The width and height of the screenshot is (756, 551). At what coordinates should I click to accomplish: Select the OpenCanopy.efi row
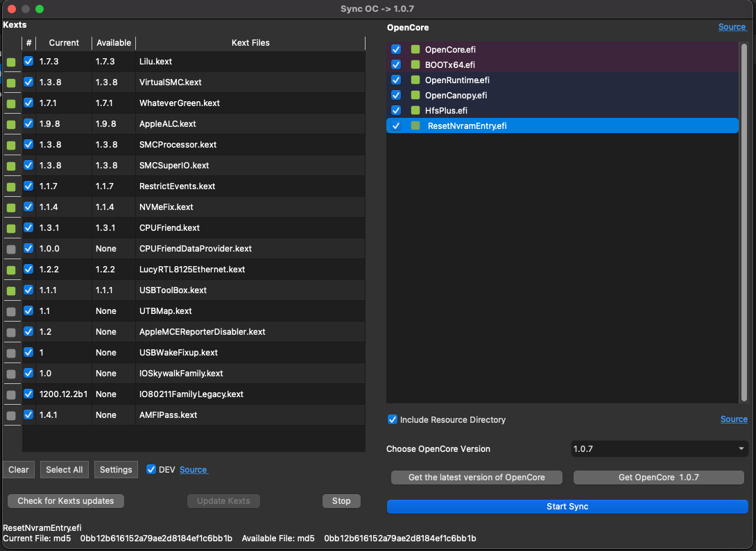(x=562, y=95)
